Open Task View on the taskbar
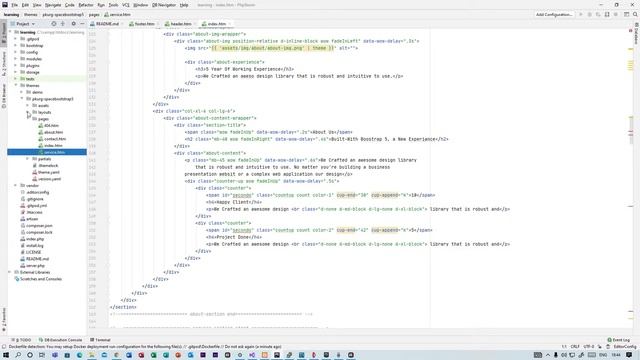640x360 pixels. click(x=42, y=355)
